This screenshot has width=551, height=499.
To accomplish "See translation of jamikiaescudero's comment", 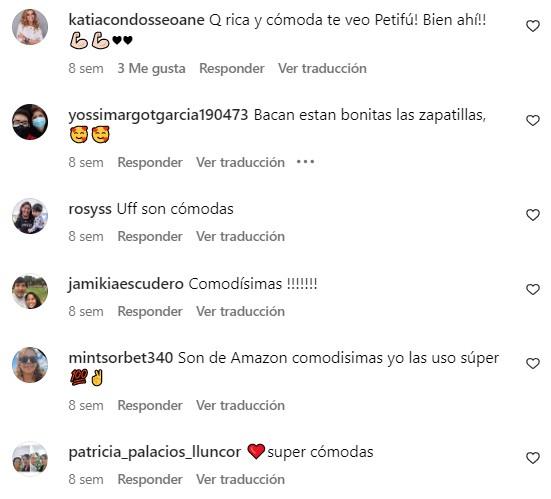I will (x=240, y=311).
